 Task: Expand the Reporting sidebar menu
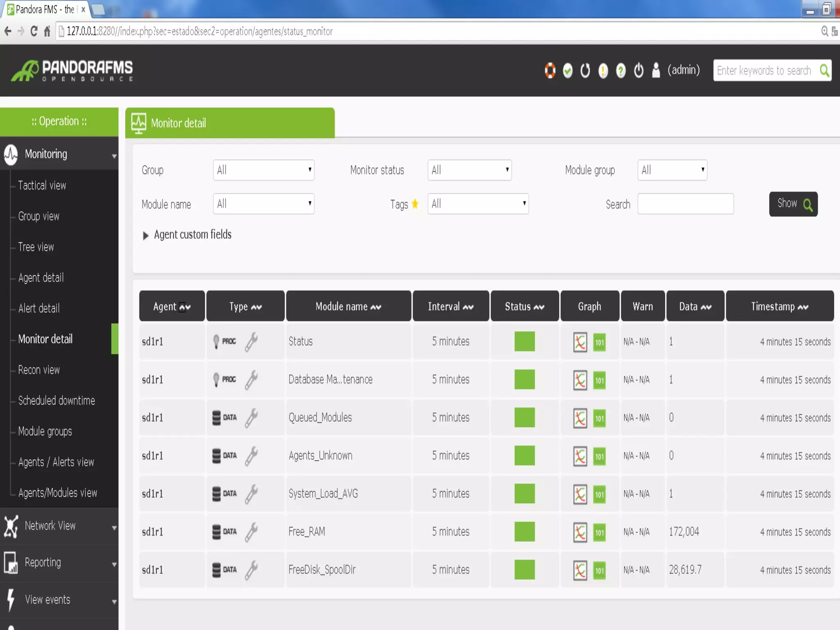pyautogui.click(x=43, y=563)
